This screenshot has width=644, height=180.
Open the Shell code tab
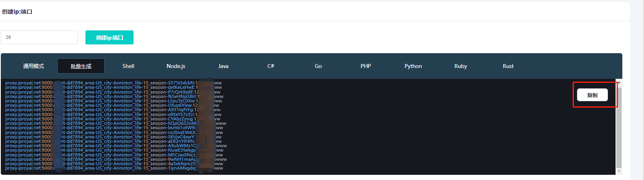coord(128,66)
